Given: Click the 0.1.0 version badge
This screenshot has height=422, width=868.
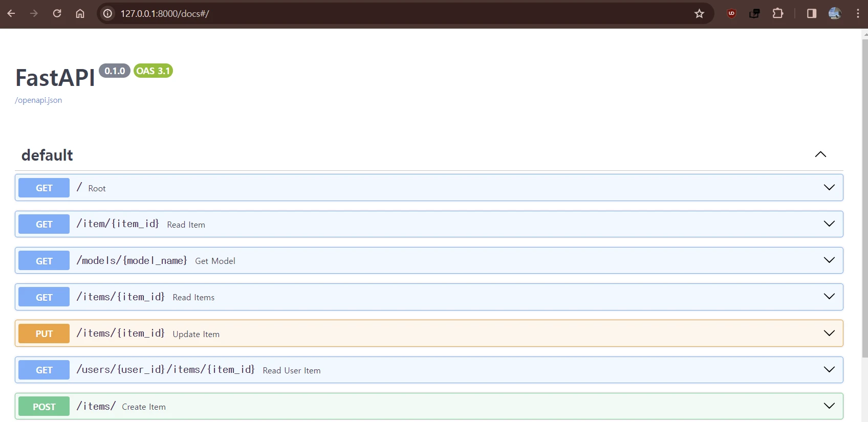Looking at the screenshot, I should click(115, 71).
